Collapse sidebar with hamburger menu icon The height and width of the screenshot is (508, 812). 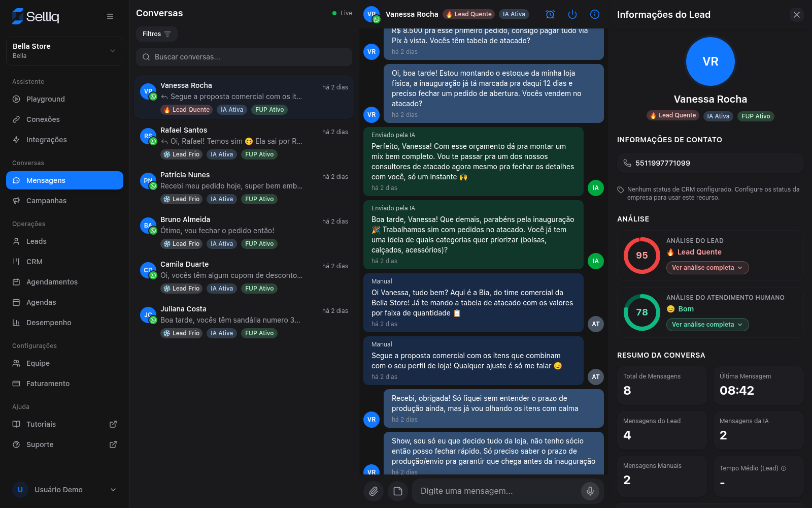pyautogui.click(x=110, y=16)
